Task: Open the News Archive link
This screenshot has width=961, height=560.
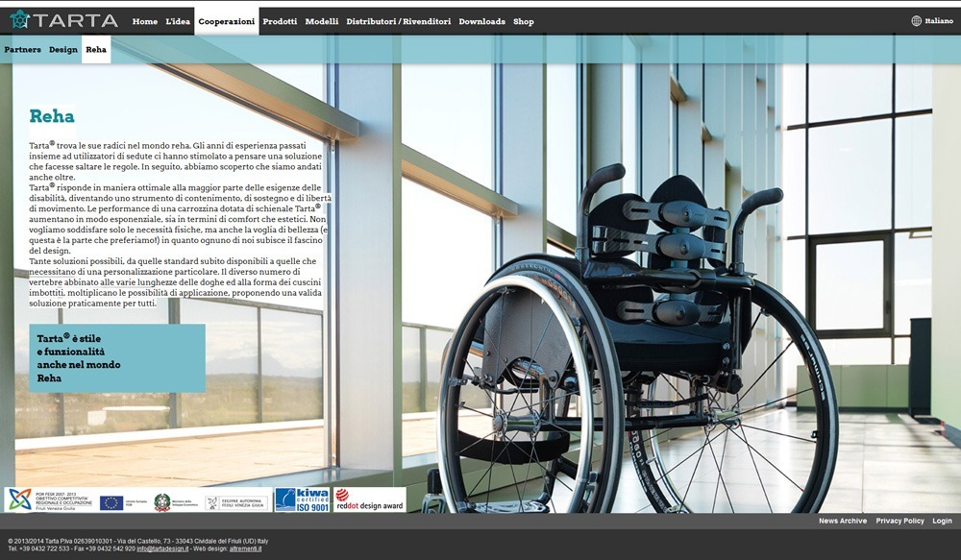Action: pyautogui.click(x=843, y=521)
